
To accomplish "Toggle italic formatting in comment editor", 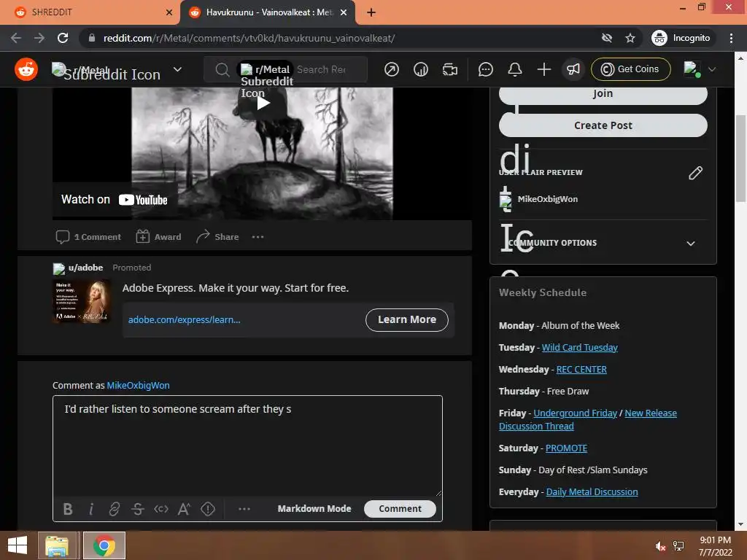I will point(91,509).
